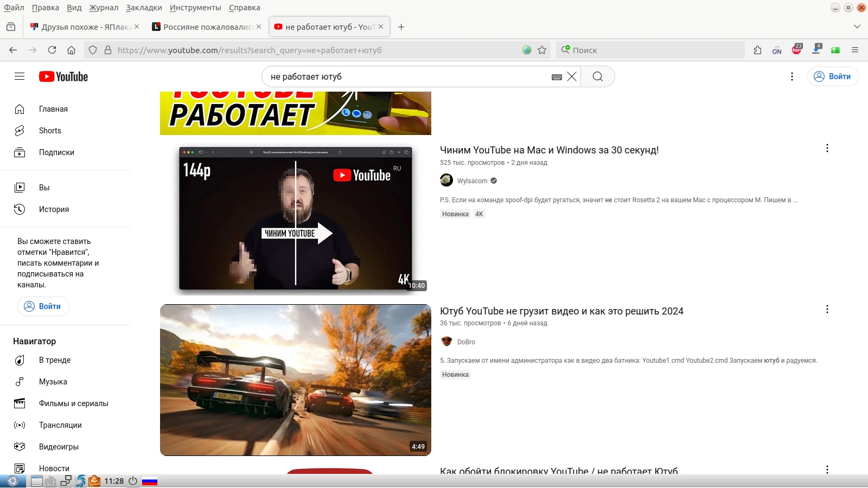
Task: Switch to the Россияне пожаловались tab
Action: point(206,27)
